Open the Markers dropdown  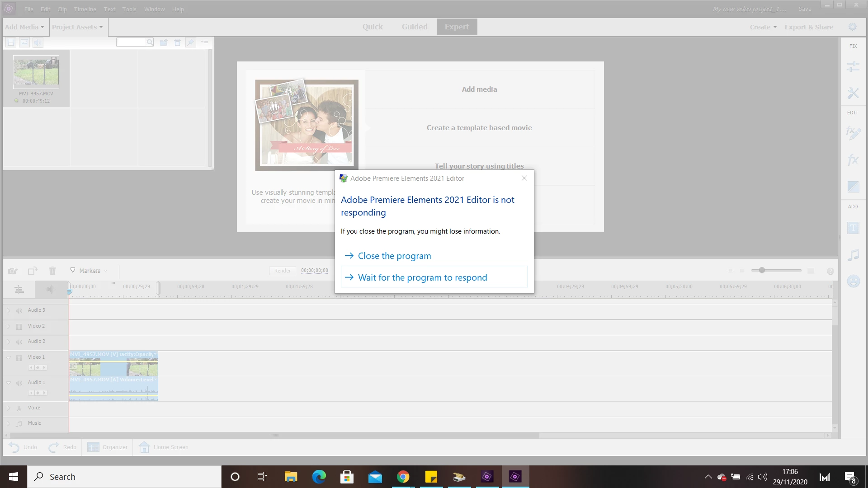click(x=90, y=271)
